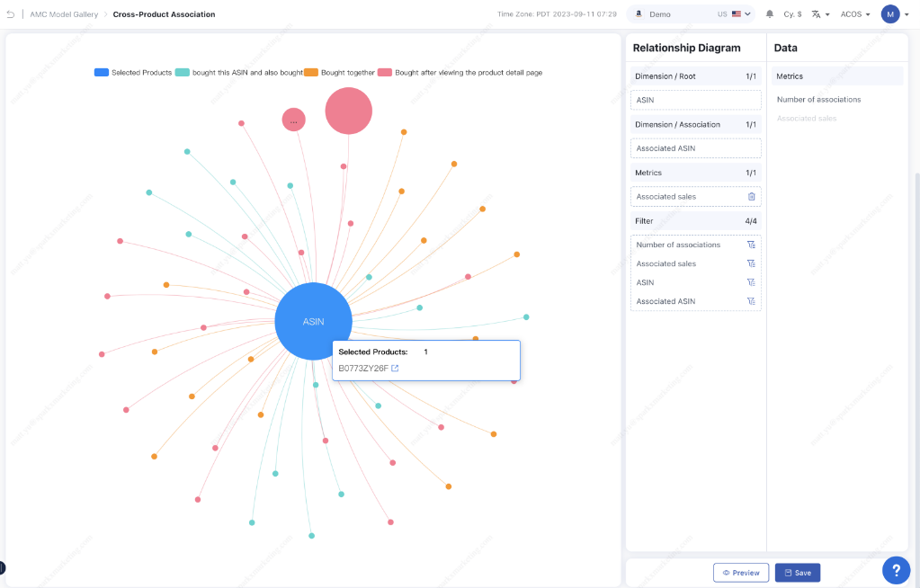Click the Data panel title
This screenshot has height=588, width=920.
click(x=786, y=49)
